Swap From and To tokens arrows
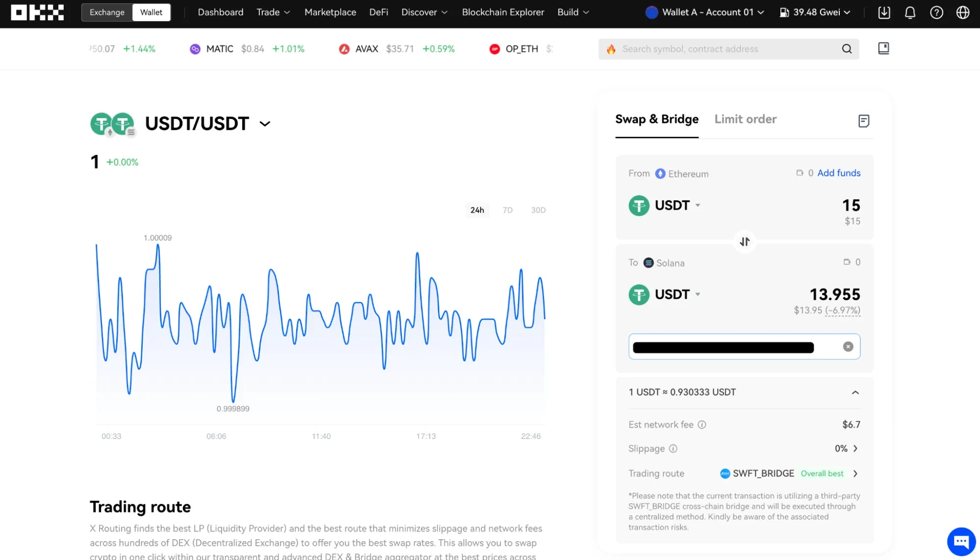Screen dimensions: 980x560 [x=745, y=242]
